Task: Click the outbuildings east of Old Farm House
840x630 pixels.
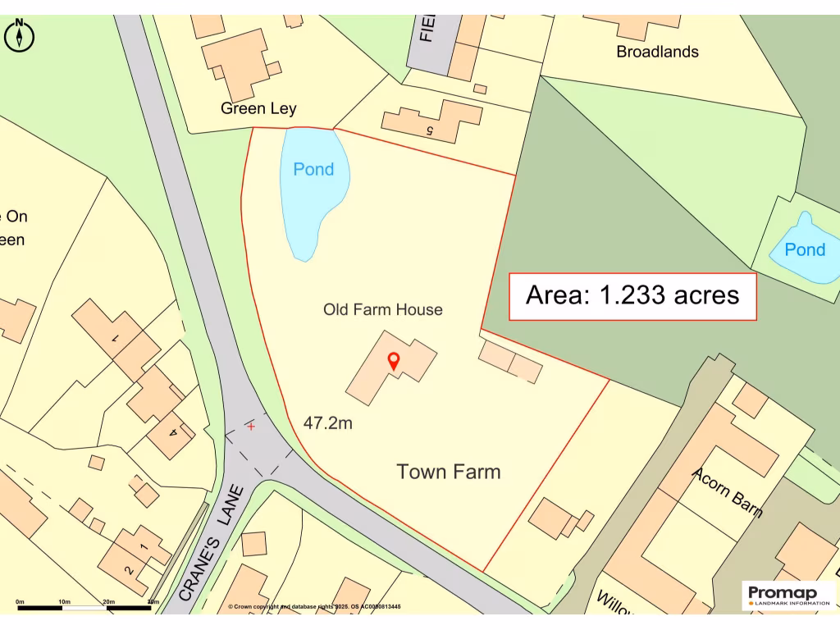Action: tap(510, 362)
